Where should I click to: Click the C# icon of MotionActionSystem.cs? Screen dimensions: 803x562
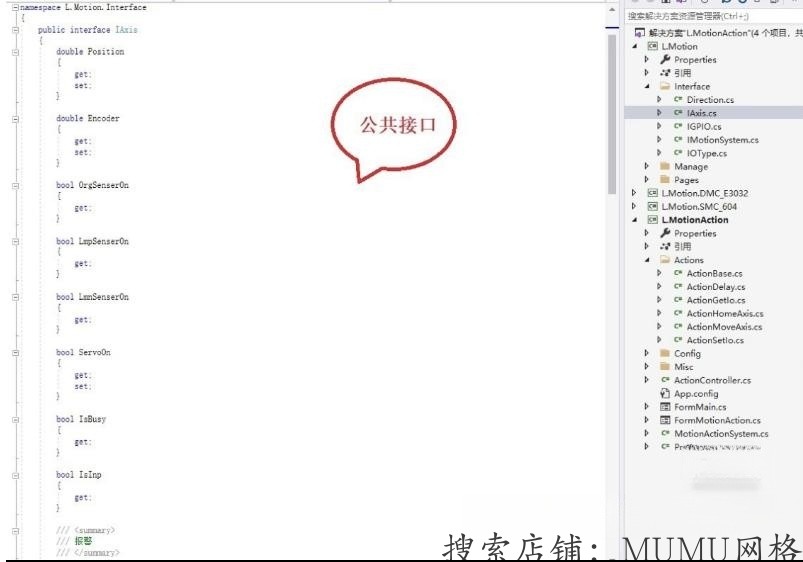point(665,433)
